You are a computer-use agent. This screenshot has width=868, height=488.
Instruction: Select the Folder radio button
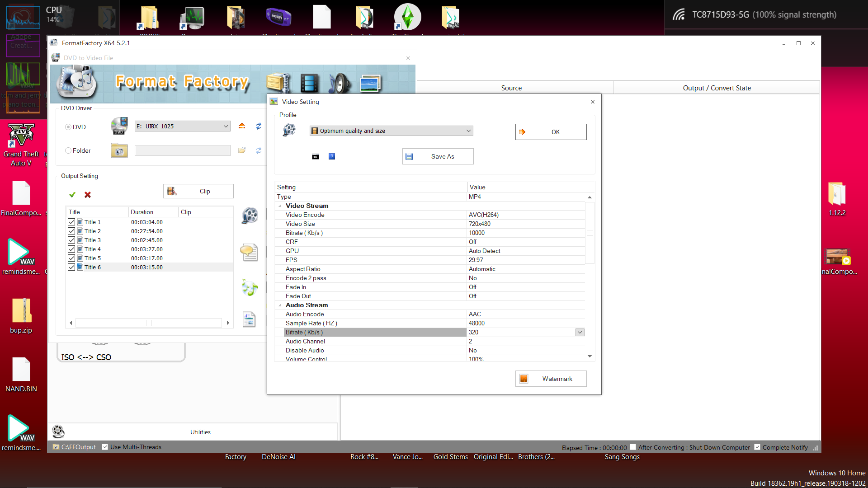tap(68, 150)
